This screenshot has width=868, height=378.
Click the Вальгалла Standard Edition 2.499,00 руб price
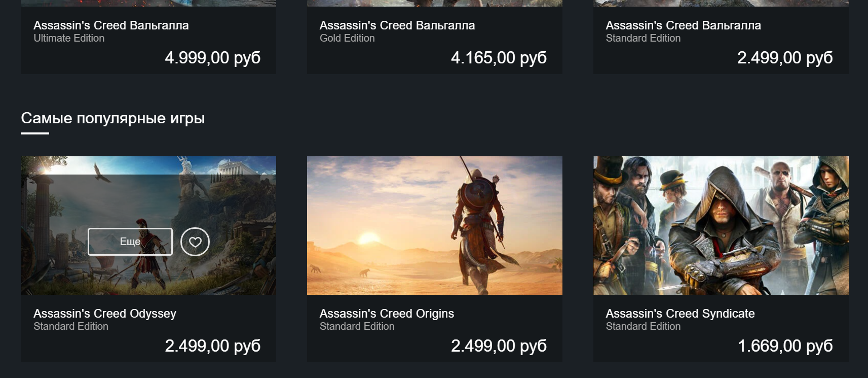click(x=785, y=58)
